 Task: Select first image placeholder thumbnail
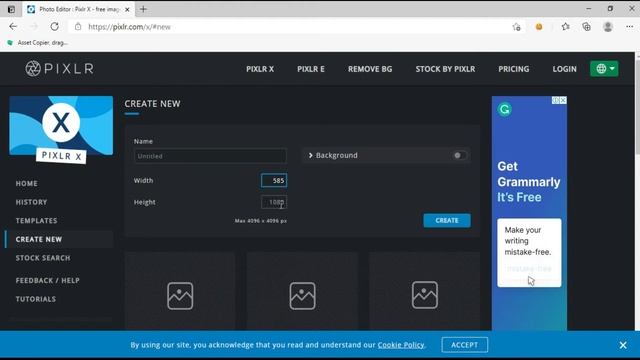(180, 291)
